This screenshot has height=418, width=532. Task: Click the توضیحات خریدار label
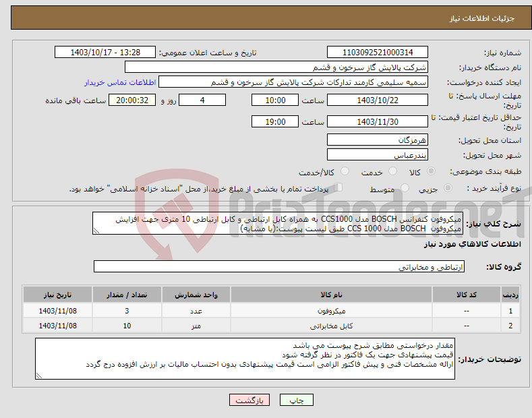pos(490,359)
